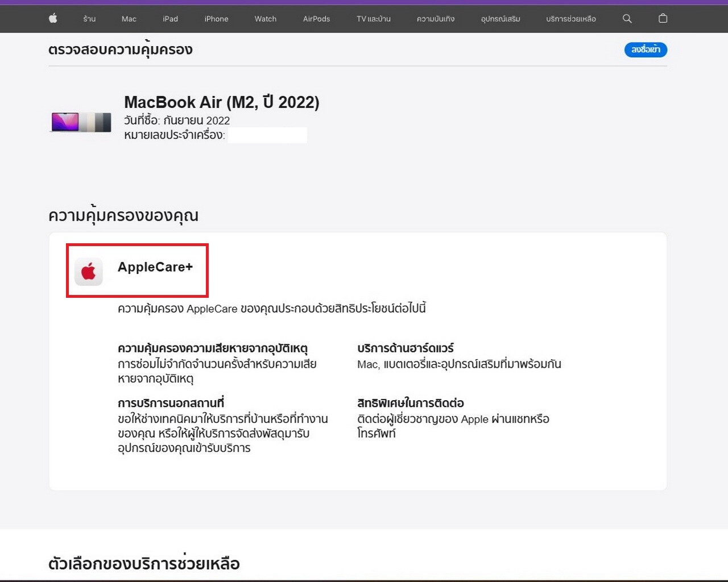Open the TV และบ้าน menu item
Screen dimensions: 728x582
click(x=374, y=19)
